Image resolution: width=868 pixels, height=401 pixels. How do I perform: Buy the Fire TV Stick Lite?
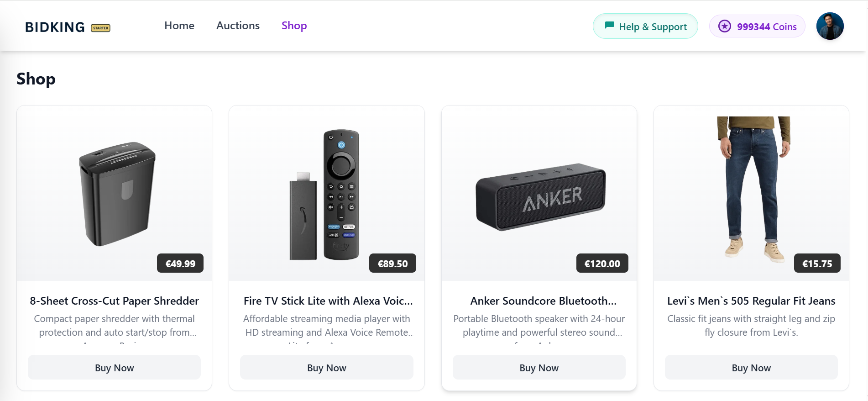pos(326,368)
